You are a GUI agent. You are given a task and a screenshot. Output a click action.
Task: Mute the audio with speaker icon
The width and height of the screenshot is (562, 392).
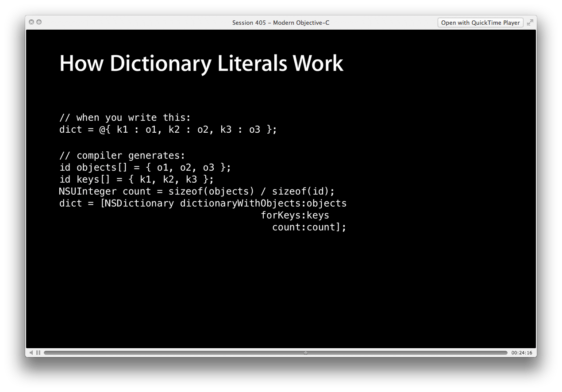pyautogui.click(x=31, y=353)
